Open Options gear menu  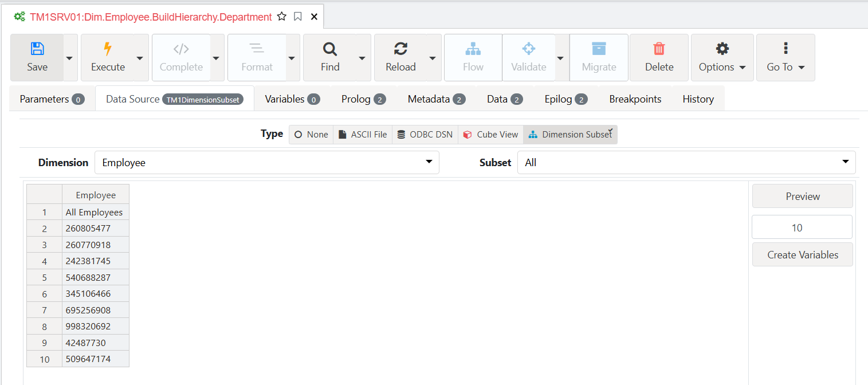[722, 57]
